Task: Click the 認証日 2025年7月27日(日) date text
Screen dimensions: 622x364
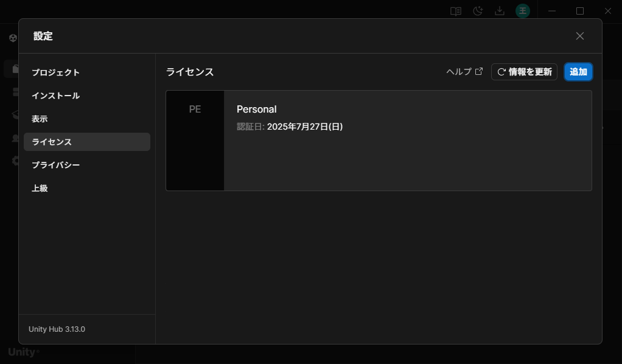Action: click(x=290, y=127)
